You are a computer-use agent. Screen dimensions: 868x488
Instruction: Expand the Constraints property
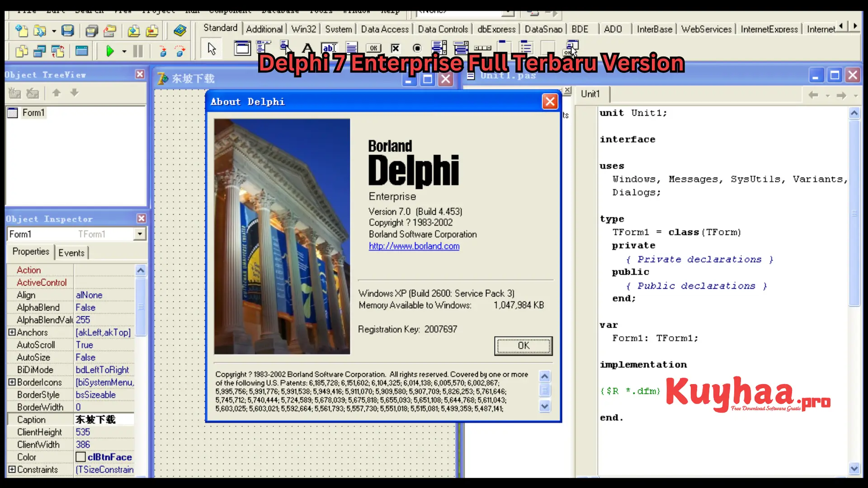(x=12, y=469)
